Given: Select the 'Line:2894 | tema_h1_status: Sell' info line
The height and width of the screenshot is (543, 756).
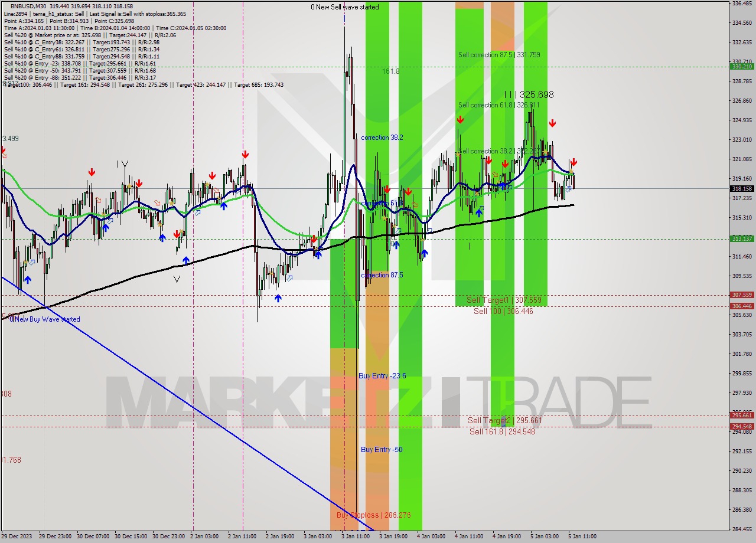Looking at the screenshot, I should point(94,14).
